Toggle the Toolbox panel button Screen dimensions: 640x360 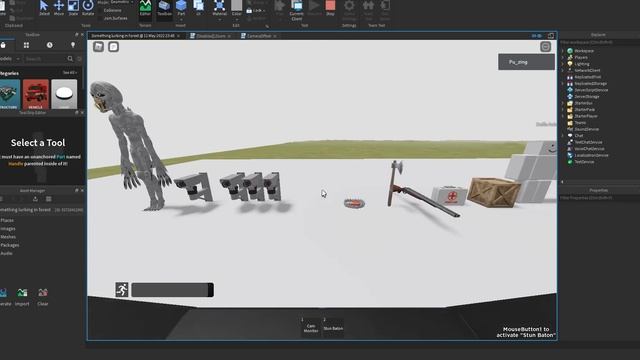164,8
